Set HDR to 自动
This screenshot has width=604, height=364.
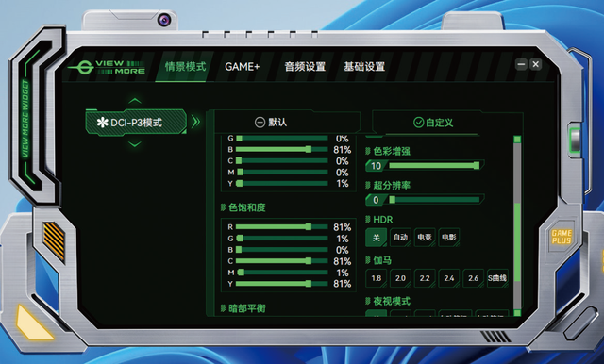click(x=400, y=238)
